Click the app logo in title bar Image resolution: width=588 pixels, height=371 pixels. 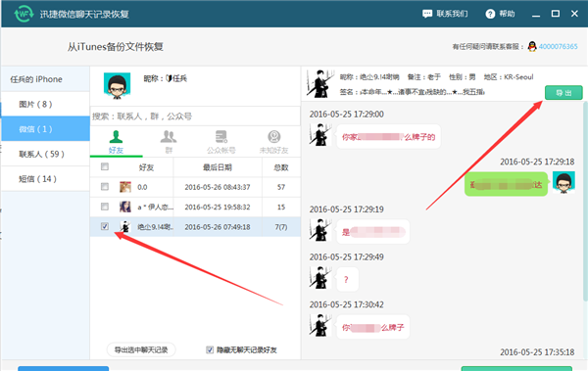(24, 14)
